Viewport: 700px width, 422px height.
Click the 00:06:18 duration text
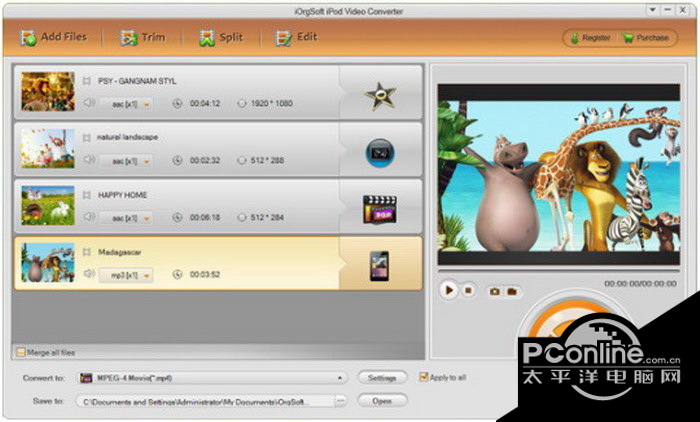205,217
